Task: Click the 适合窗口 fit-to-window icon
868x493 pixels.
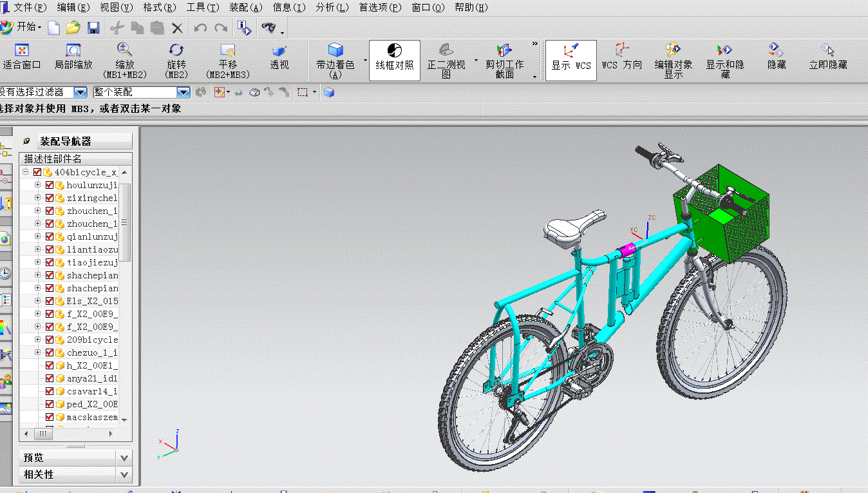Action: click(x=22, y=50)
